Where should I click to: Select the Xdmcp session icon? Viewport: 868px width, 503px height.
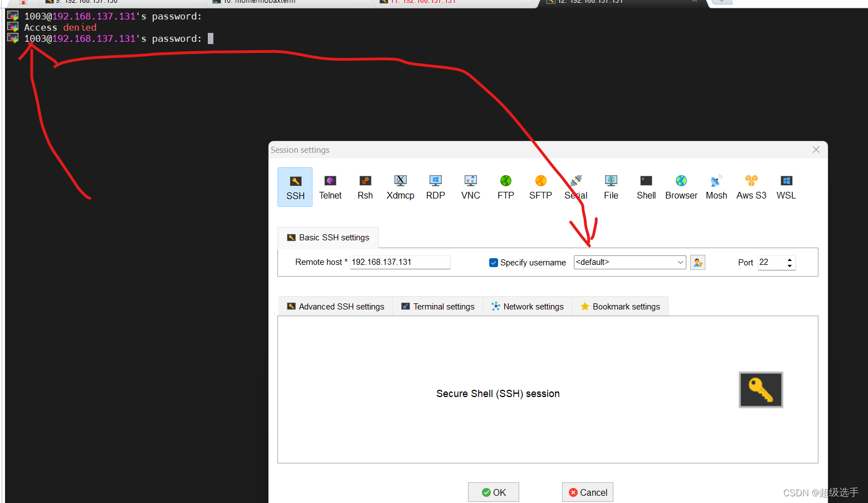(x=399, y=187)
